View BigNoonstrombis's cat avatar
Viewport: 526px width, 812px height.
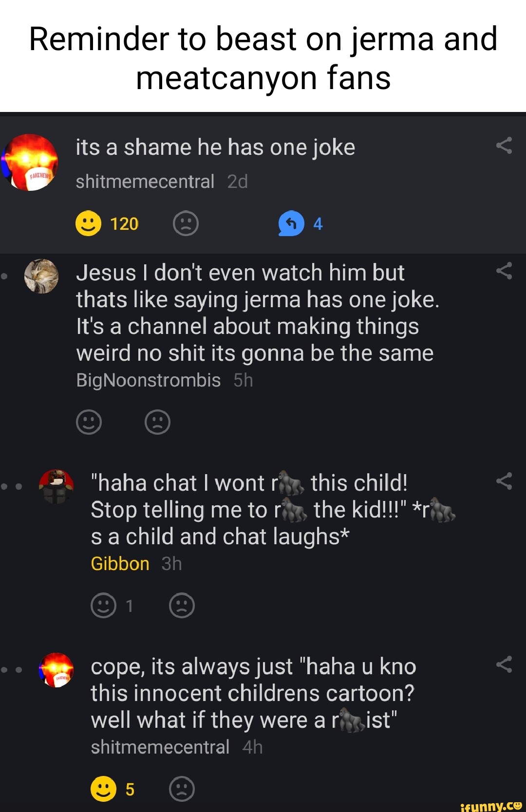[41, 276]
